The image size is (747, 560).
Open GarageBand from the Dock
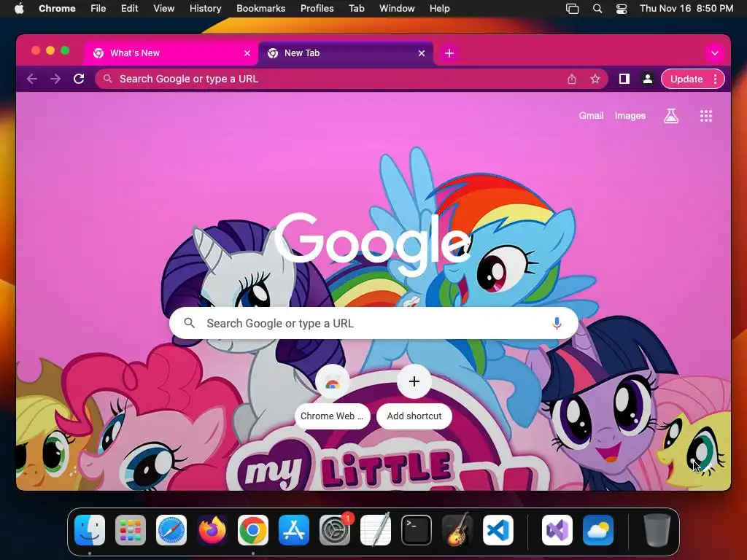[457, 530]
